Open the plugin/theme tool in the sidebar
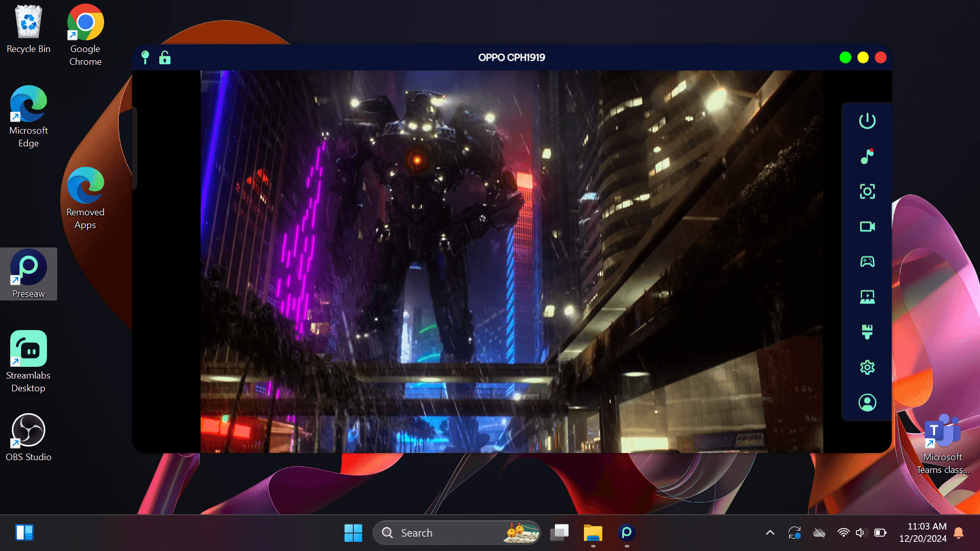Image resolution: width=980 pixels, height=551 pixels. 867,332
